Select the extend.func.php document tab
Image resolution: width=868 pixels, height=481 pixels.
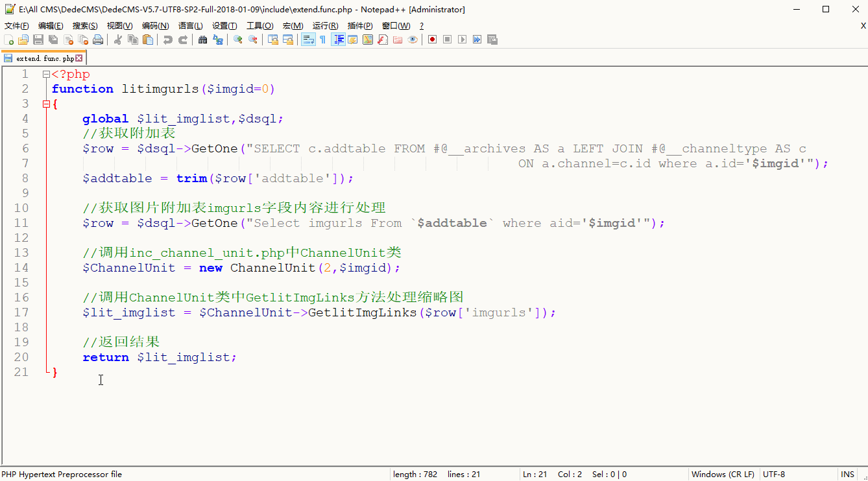44,58
